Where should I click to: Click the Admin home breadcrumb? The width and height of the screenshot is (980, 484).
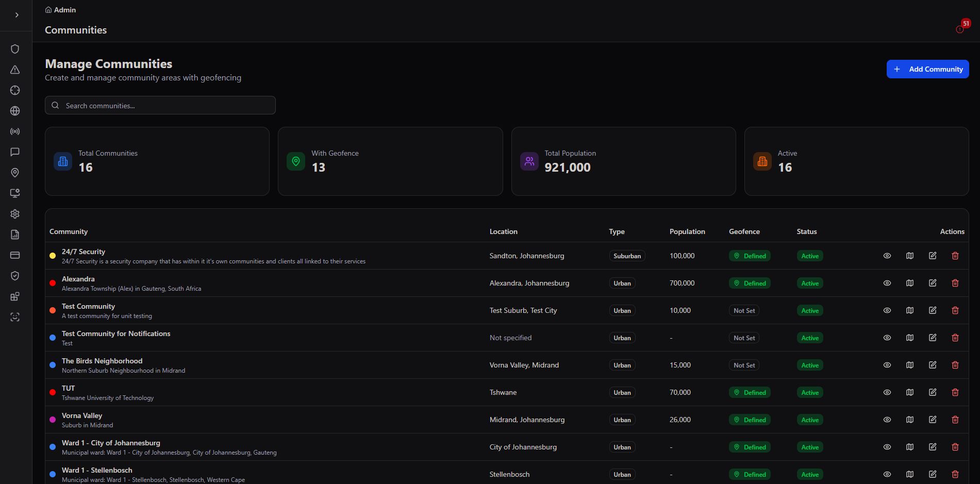point(60,10)
